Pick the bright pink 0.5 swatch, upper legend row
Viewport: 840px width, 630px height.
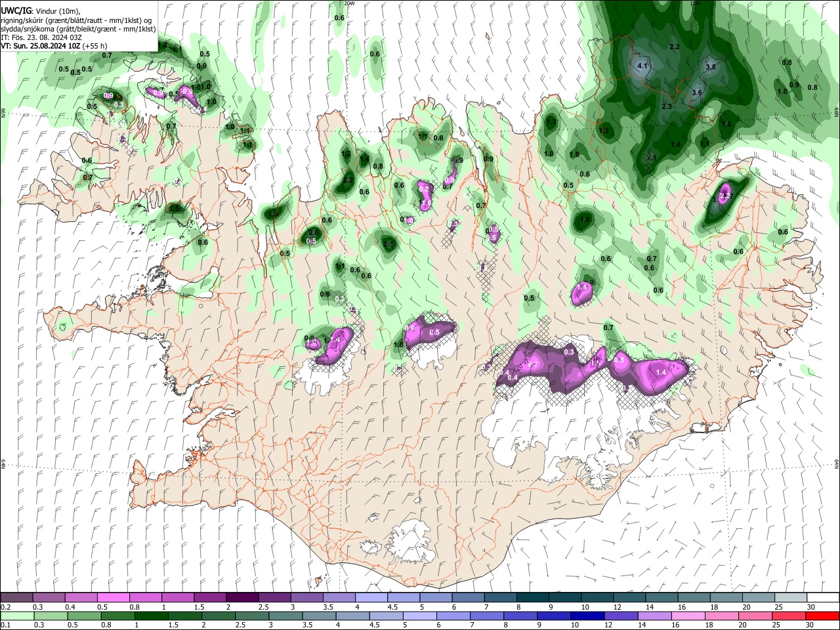click(114, 598)
